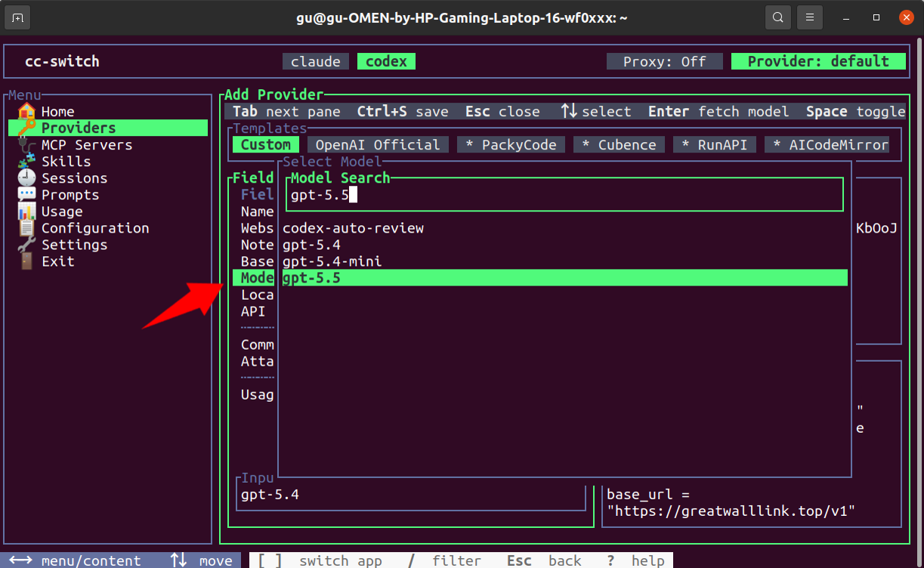The width and height of the screenshot is (924, 568).
Task: Select the RunAPI template
Action: [x=715, y=145]
